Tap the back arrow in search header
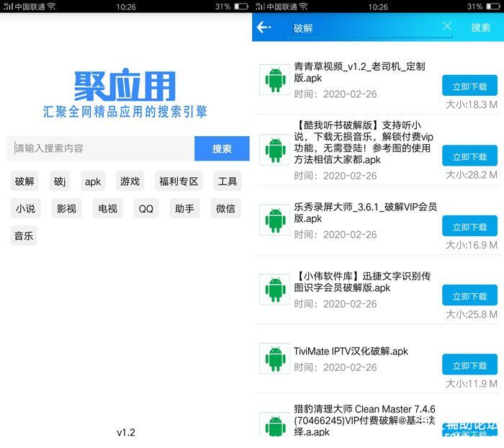Screen dimensions: 504x448 tap(264, 27)
